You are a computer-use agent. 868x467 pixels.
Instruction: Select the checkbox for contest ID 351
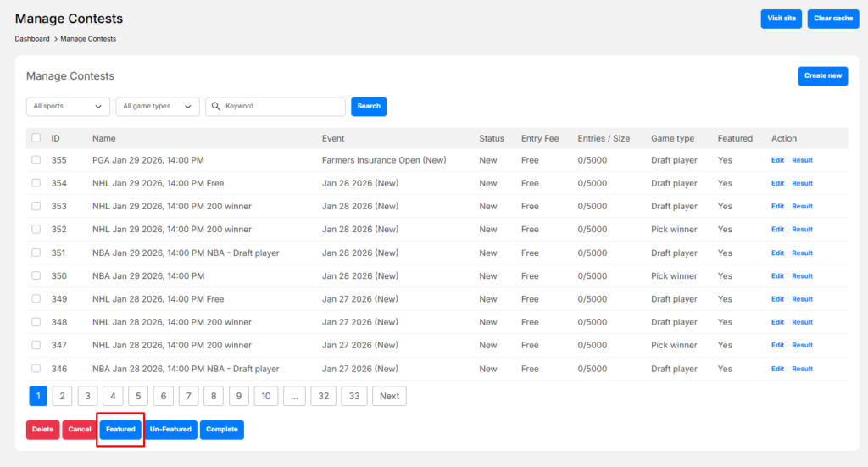36,253
